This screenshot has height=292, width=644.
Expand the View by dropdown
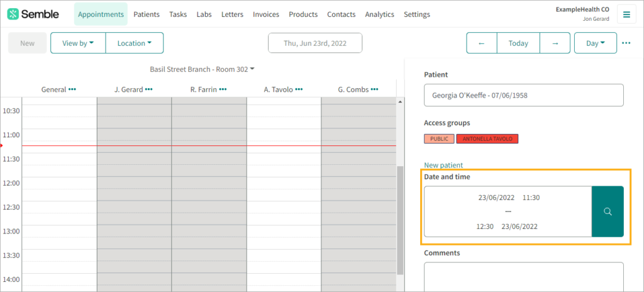pyautogui.click(x=78, y=43)
